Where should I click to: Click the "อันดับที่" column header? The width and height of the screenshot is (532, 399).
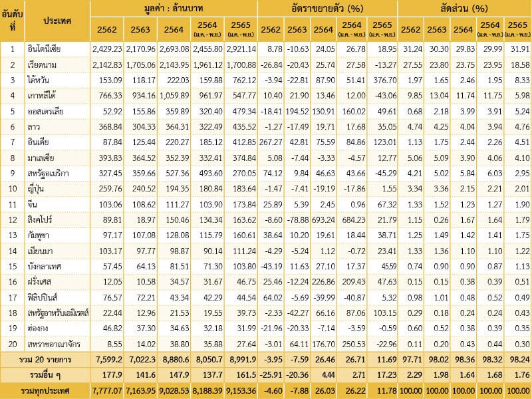click(12, 21)
